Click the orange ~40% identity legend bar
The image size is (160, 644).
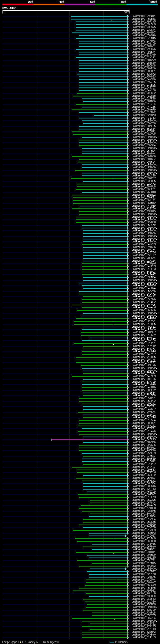pyautogui.click(x=49, y=4)
